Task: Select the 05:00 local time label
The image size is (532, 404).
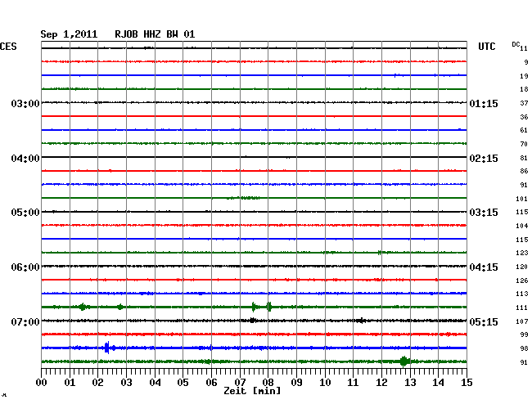Action: coord(25,213)
